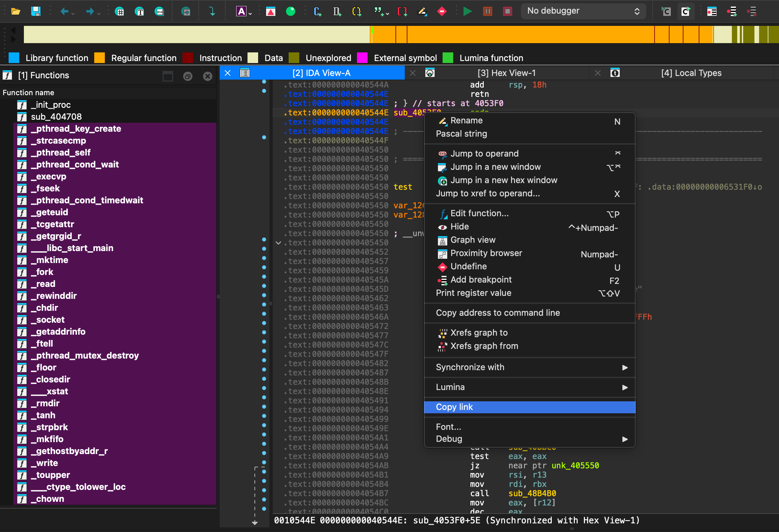The height and width of the screenshot is (532, 779).
Task: Open dropdown next to purple A icon
Action: (250, 13)
